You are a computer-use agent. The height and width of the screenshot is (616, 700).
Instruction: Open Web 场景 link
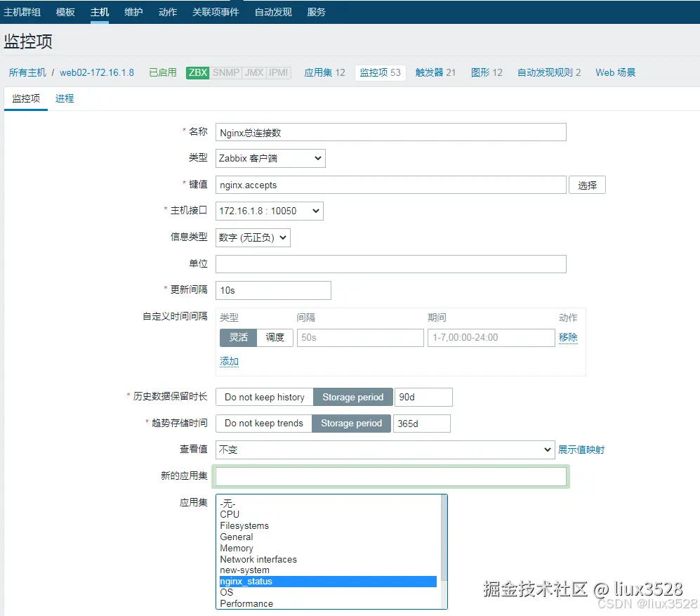[615, 72]
